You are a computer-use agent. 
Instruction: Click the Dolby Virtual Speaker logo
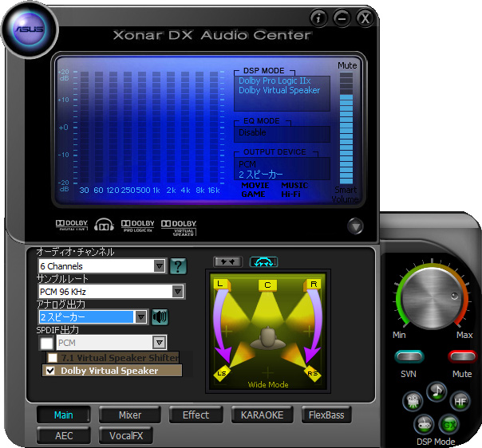(x=179, y=228)
